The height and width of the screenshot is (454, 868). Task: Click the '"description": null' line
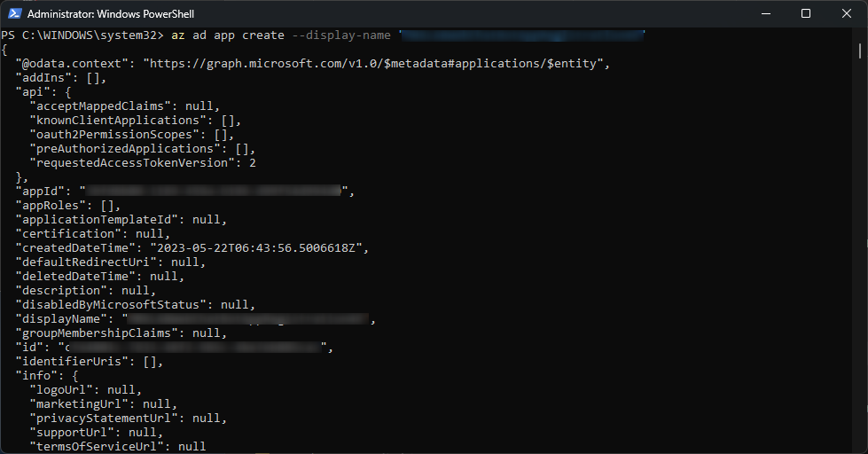point(86,291)
